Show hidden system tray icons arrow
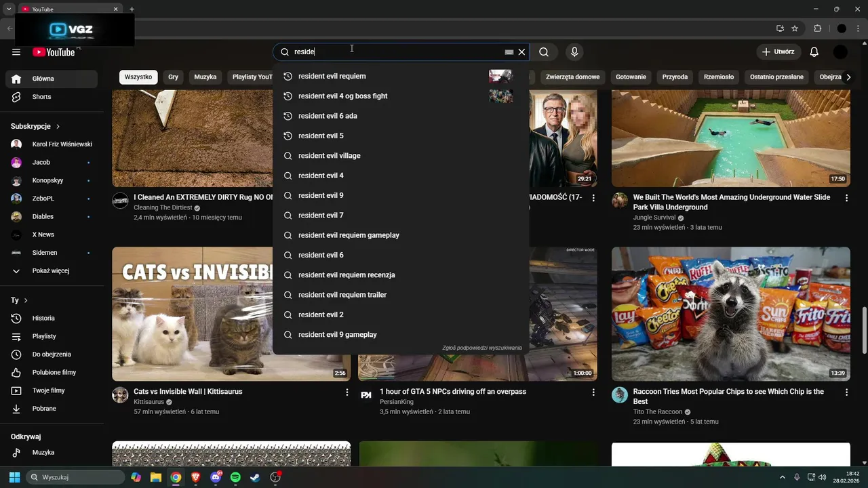 [782, 477]
